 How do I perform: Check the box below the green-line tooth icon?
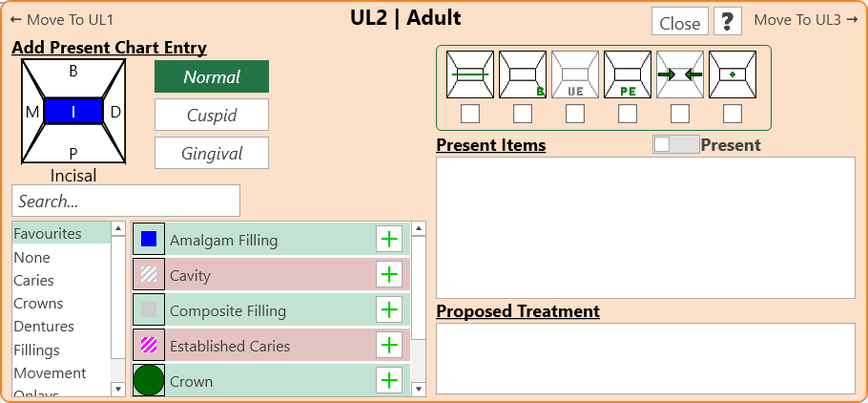[470, 114]
